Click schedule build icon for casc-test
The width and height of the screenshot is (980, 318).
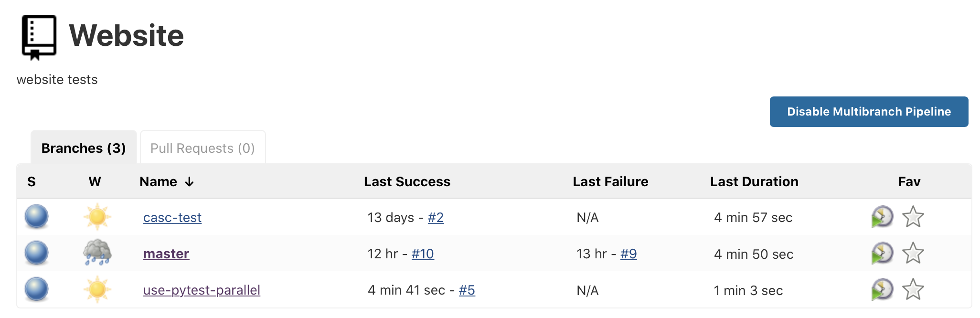882,217
